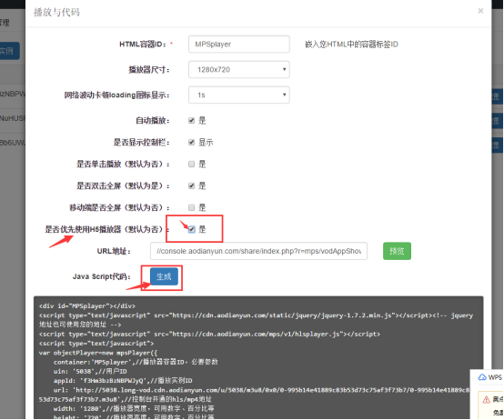Image resolution: width=504 pixels, height=420 pixels.
Task: Uncheck the 优先使用H5播放器 checkbox
Action: [x=192, y=229]
